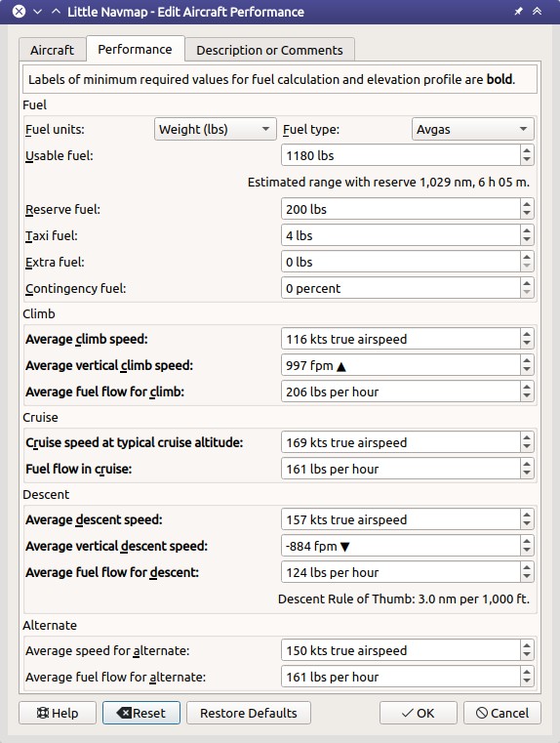Increase Taxi fuel with the up arrow

(527, 230)
